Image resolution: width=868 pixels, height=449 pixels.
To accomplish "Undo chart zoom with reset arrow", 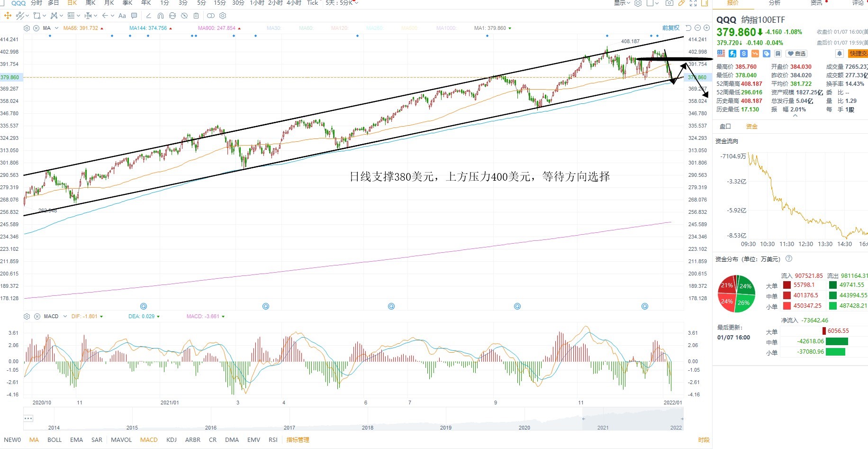I will [688, 28].
